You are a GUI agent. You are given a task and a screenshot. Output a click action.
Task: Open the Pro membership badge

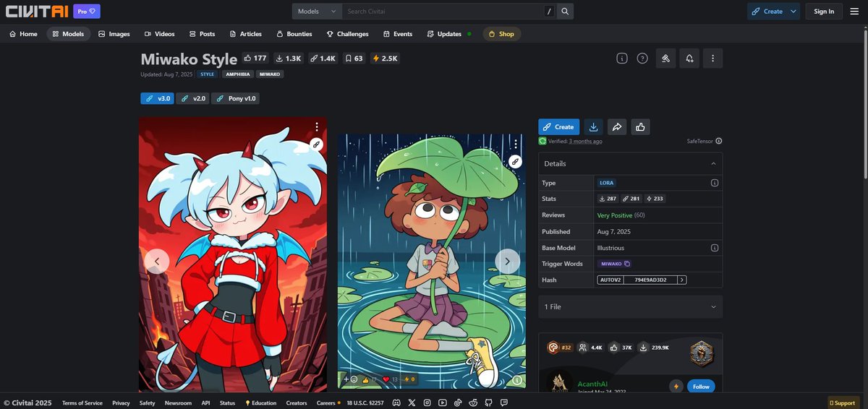[x=87, y=11]
